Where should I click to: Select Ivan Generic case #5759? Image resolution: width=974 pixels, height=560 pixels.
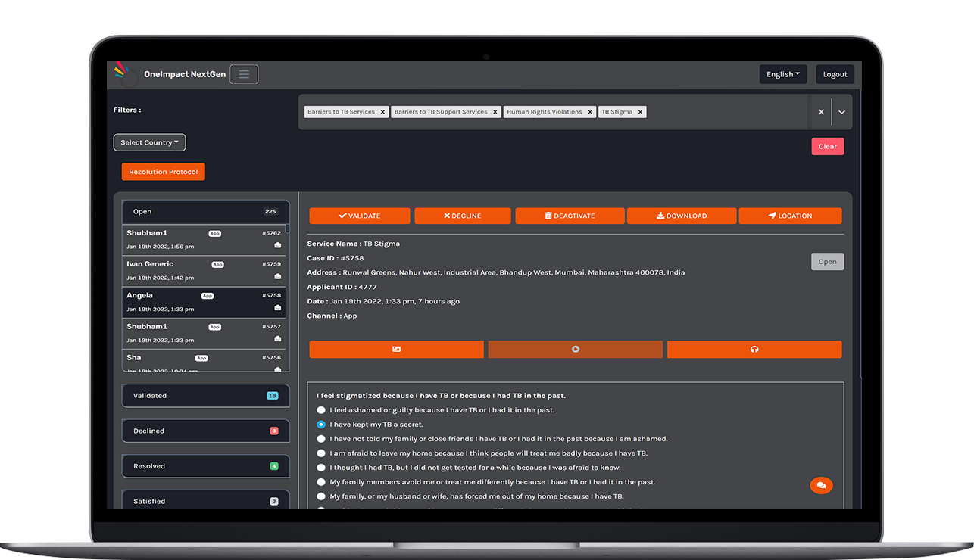(x=204, y=271)
